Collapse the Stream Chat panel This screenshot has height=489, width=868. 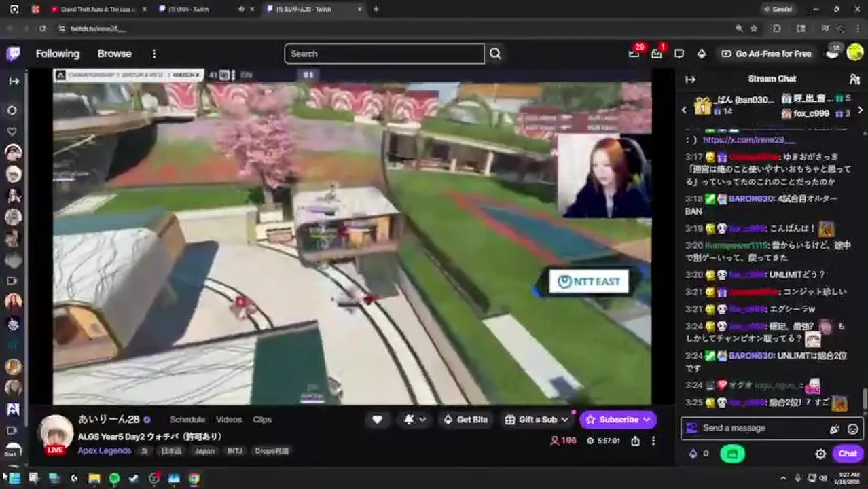(691, 79)
